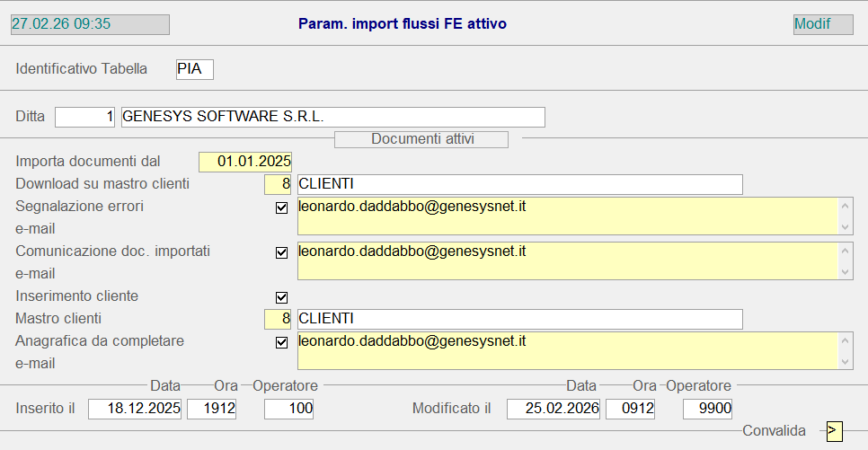Click the Identificativo Tabella PIA field
868x450 pixels.
tap(194, 69)
